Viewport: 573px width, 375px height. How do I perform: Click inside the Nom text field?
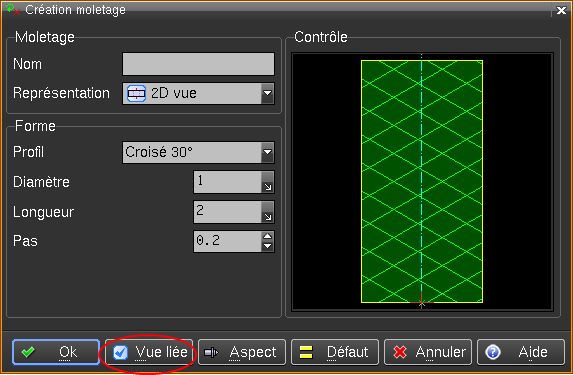(198, 64)
